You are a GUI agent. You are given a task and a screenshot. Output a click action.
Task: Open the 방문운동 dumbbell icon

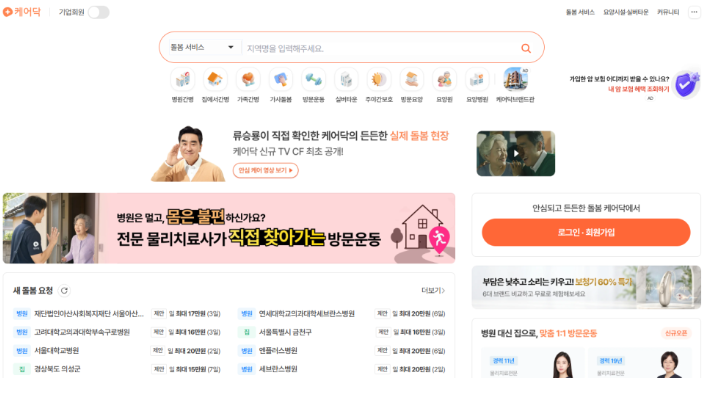coord(313,79)
